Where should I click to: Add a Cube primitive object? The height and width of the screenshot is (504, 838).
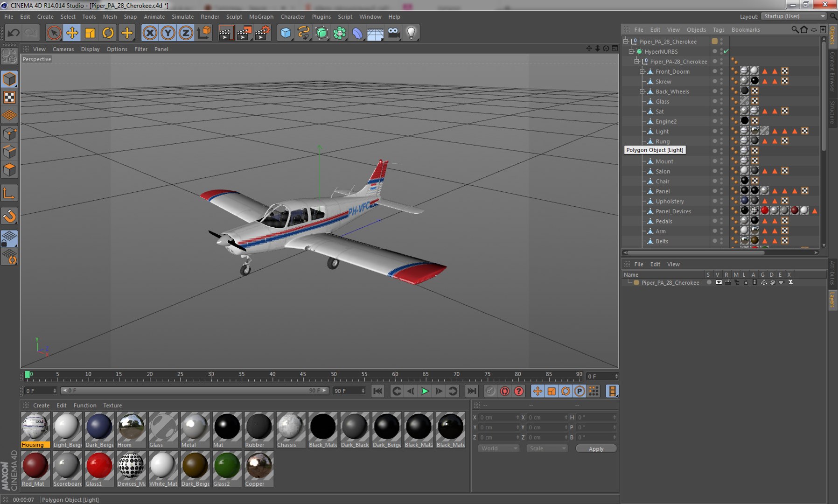(286, 33)
